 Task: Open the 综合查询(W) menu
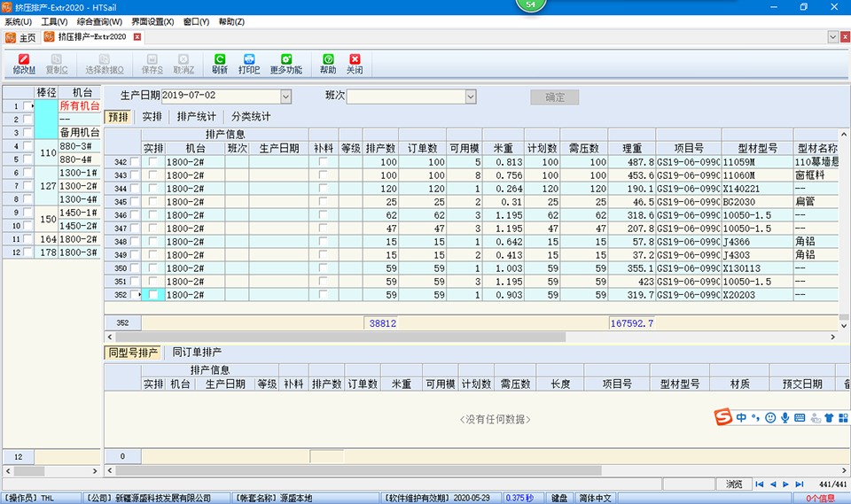99,21
